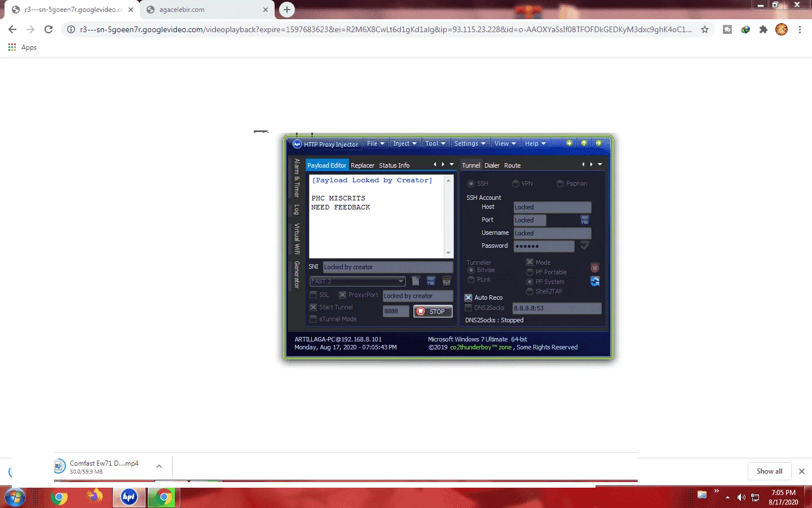
Task: Close the downloads bar
Action: coord(802,471)
